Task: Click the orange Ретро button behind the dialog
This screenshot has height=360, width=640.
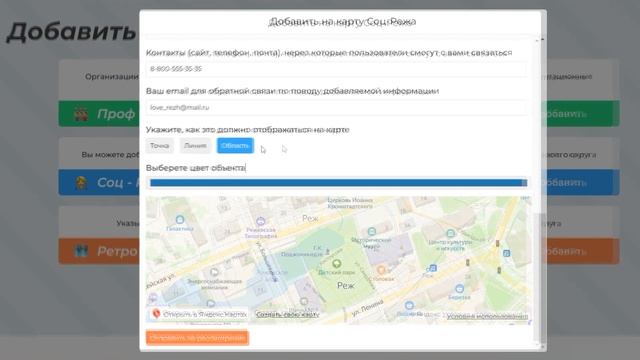Action: 99,251
